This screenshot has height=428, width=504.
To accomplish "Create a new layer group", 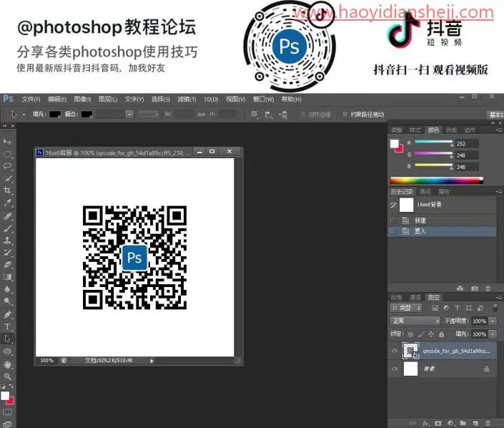I will (x=463, y=423).
